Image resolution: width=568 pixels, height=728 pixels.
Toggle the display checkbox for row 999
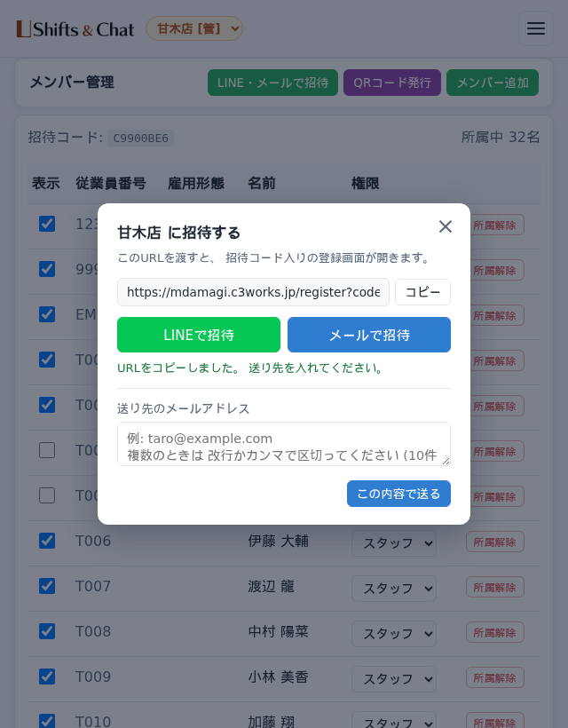(x=47, y=269)
